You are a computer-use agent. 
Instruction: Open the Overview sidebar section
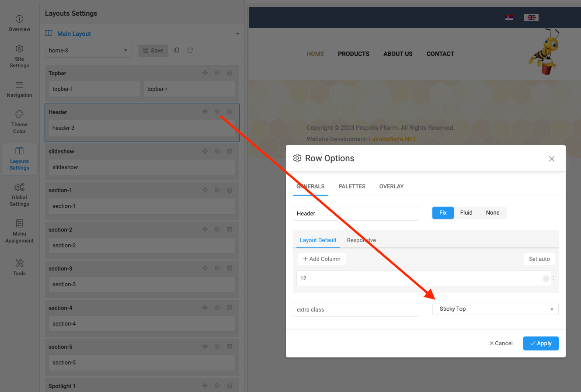[x=19, y=24]
